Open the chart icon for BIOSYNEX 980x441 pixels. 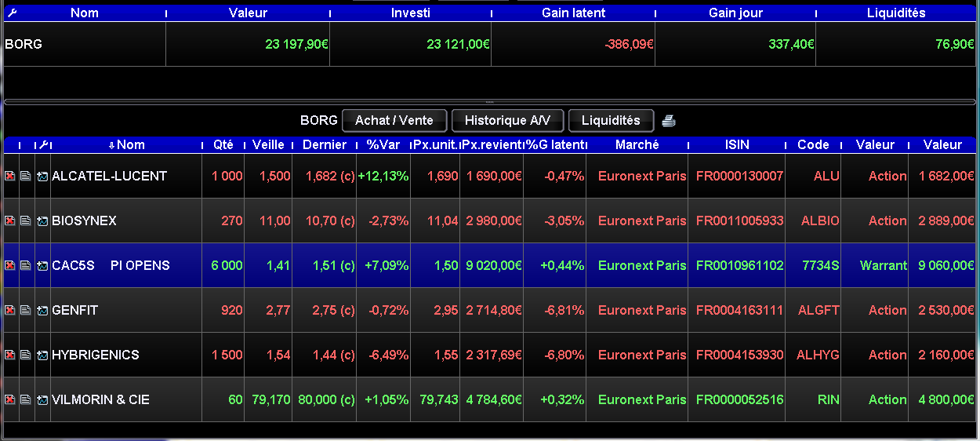coord(42,221)
